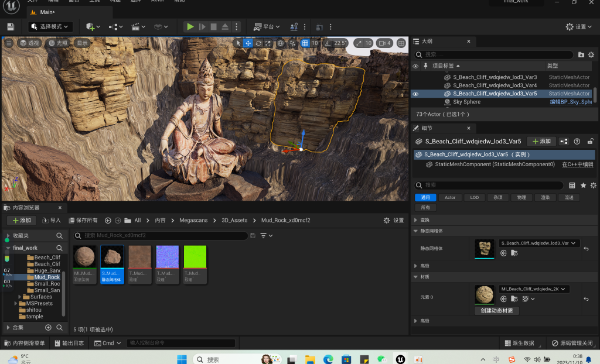Open the Perspective view mode menu

point(29,43)
